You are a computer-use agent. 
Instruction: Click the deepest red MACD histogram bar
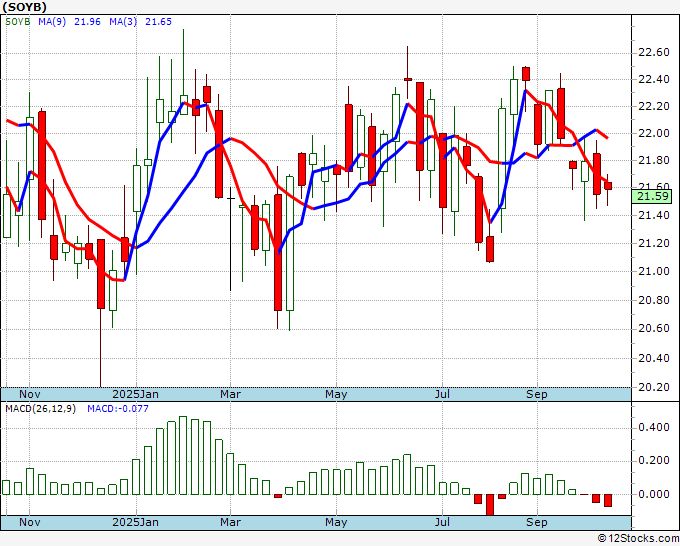click(490, 504)
